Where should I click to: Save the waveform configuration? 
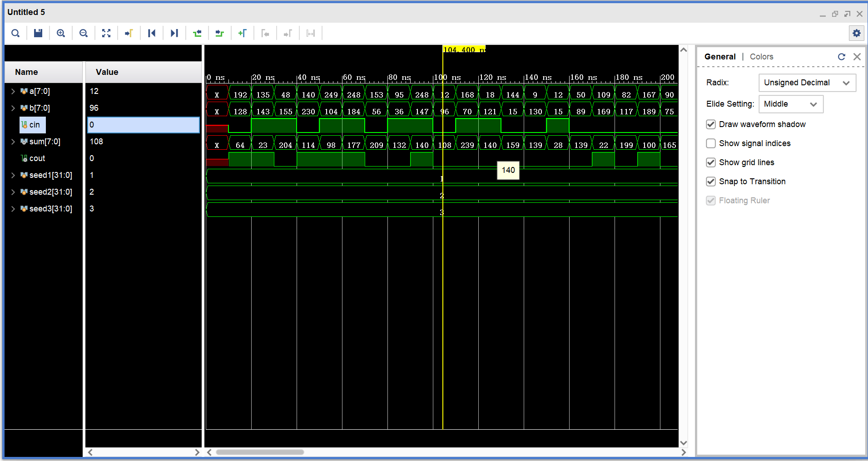(x=38, y=33)
